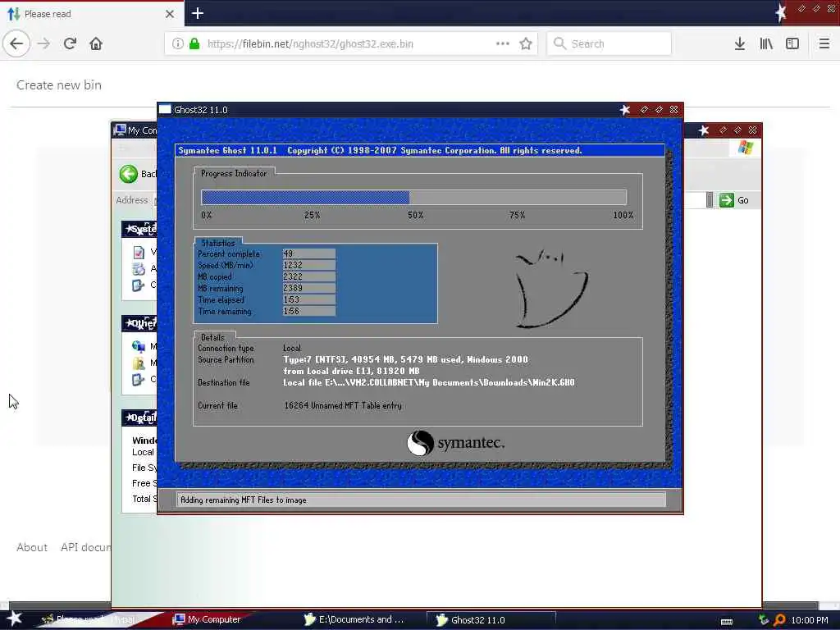Open the Firefox downloads arrow

pos(739,43)
